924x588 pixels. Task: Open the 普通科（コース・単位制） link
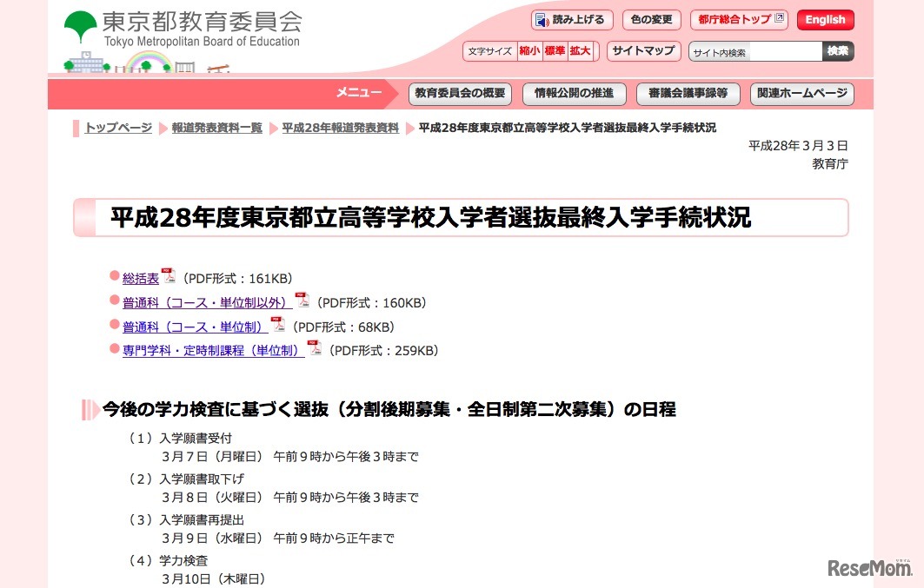pos(195,327)
